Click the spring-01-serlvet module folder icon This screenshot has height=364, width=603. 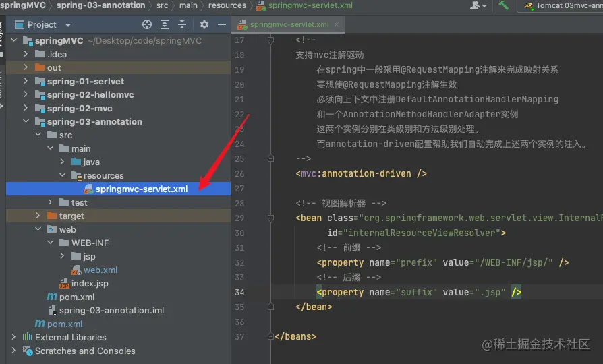[40, 81]
